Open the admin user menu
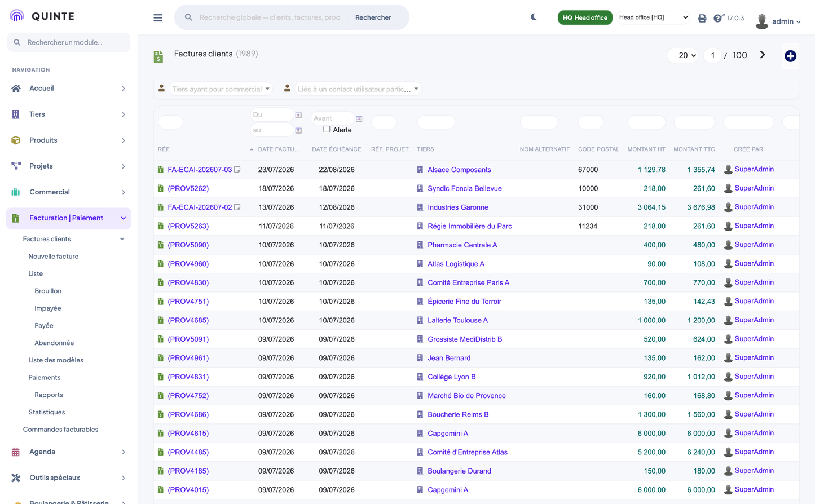The image size is (815, 504). point(786,21)
